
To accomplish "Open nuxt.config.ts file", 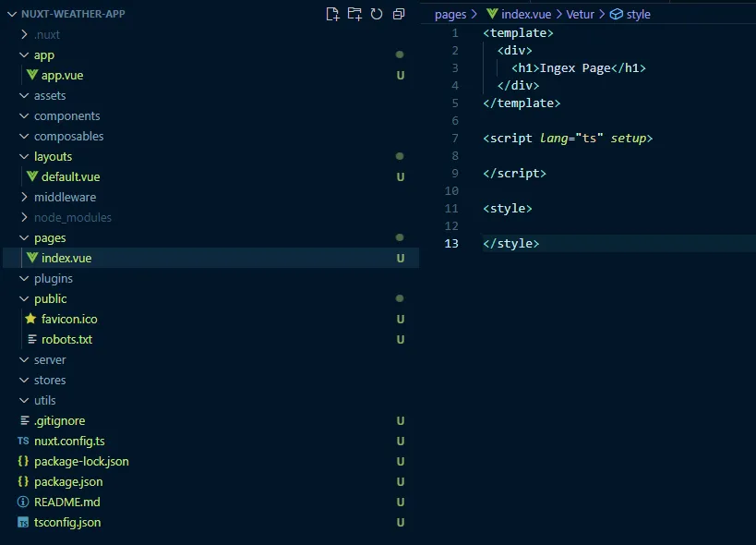I will click(69, 441).
